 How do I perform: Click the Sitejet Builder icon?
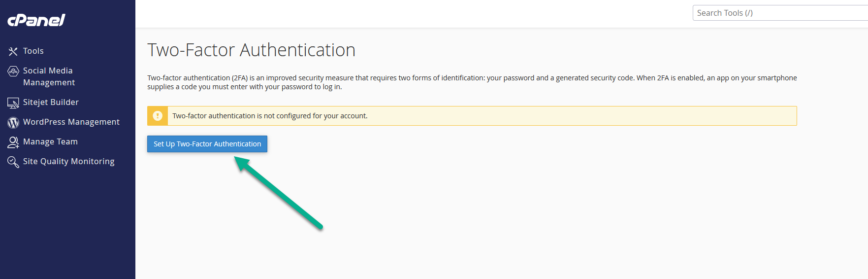(13, 103)
